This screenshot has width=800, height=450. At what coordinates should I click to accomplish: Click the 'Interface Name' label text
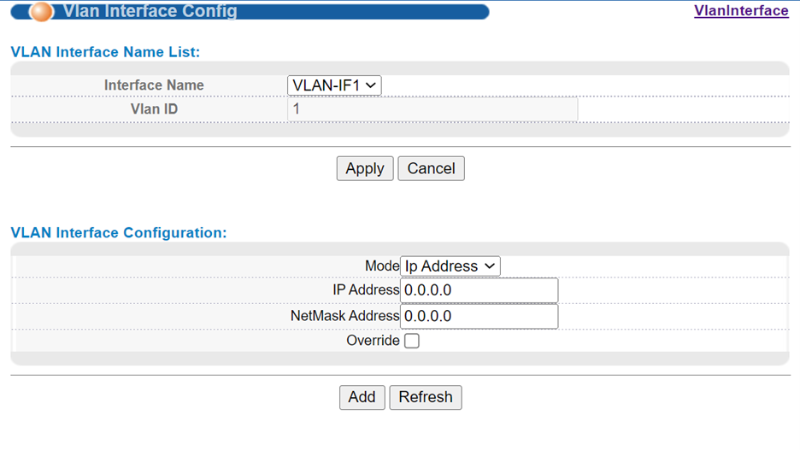point(154,86)
